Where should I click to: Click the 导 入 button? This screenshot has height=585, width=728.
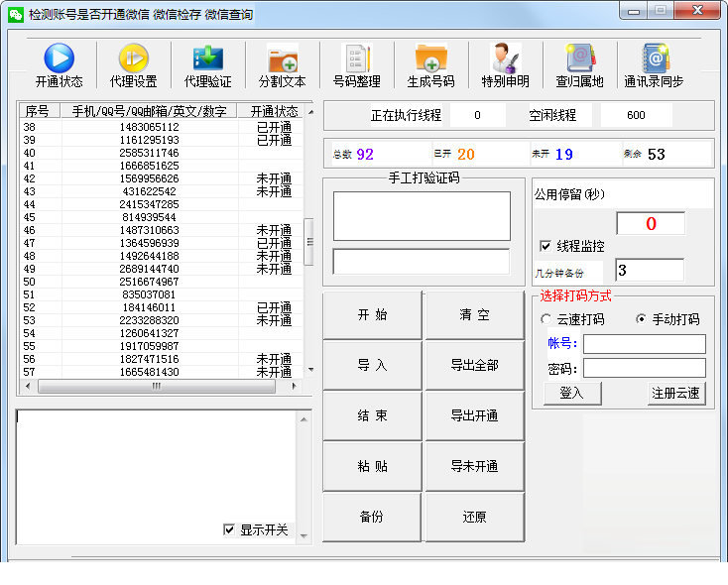[x=372, y=366]
